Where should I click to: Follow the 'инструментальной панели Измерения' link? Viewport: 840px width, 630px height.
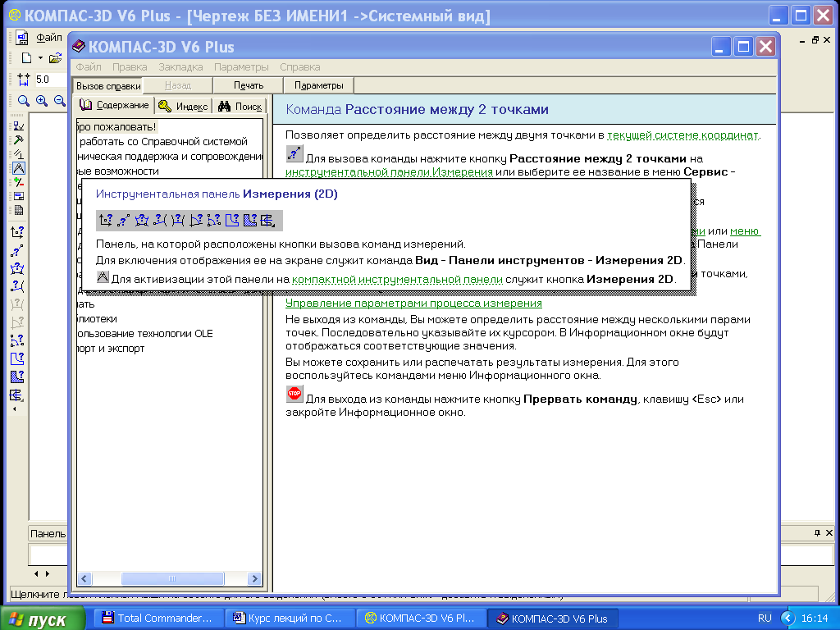[389, 172]
